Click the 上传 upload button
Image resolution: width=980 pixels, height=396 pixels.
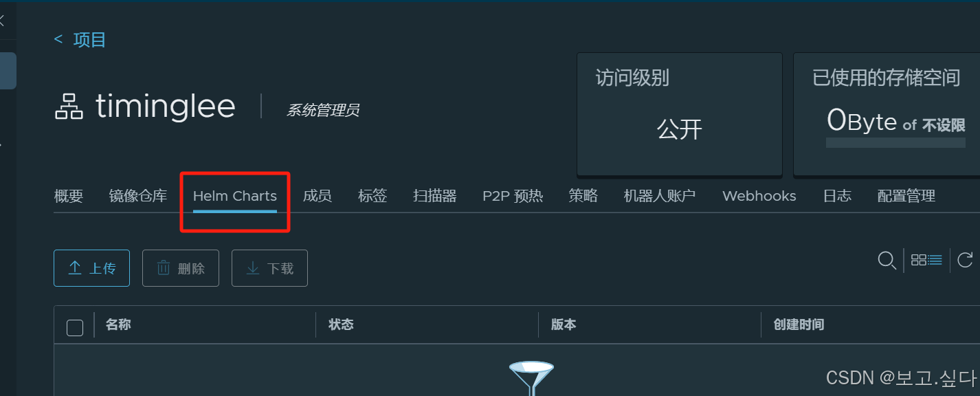(91, 268)
